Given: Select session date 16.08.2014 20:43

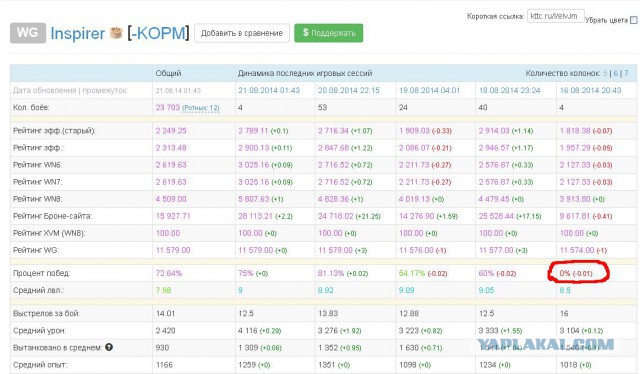Looking at the screenshot, I should click(x=590, y=90).
